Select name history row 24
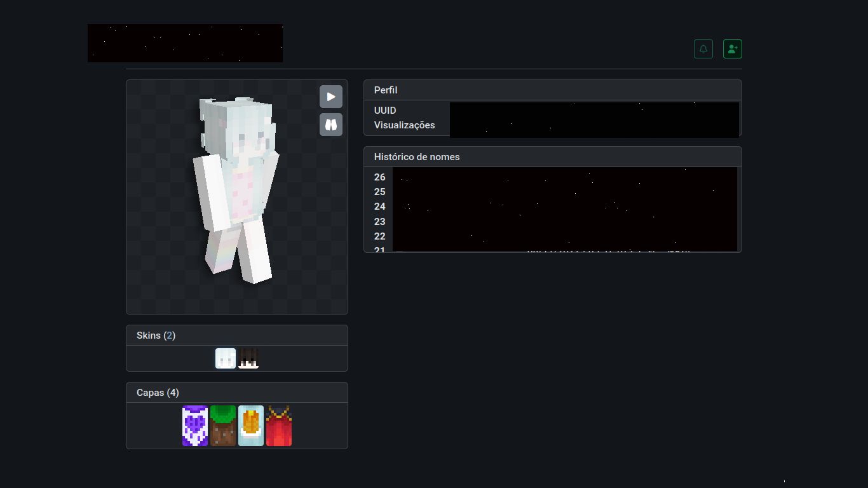 [x=553, y=207]
